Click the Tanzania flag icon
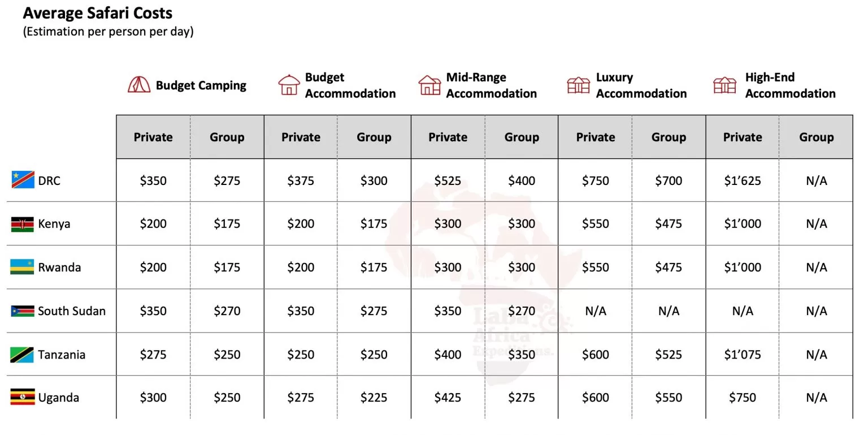Viewport: 868px width, 435px height. click(x=23, y=355)
